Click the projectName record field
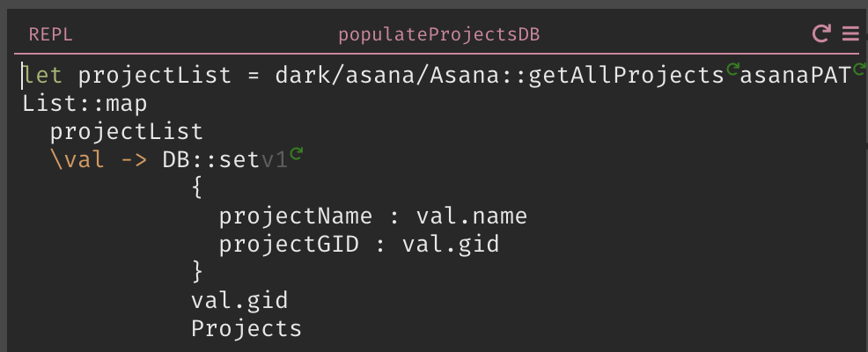The width and height of the screenshot is (868, 352). pos(296,216)
